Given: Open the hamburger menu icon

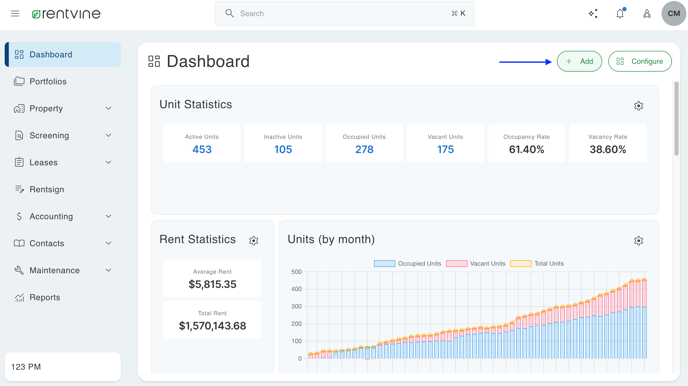Looking at the screenshot, I should [15, 14].
